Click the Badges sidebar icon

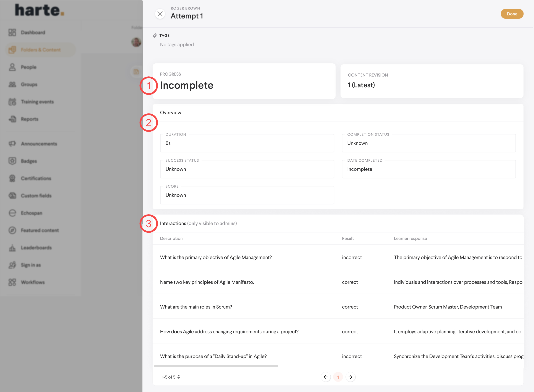12,161
